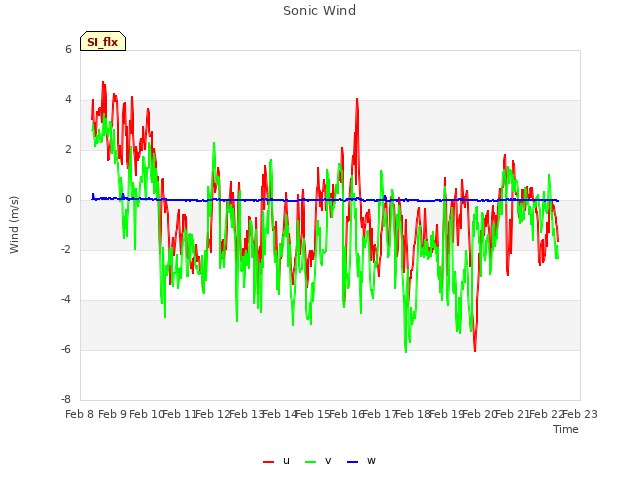The image size is (640, 480).
Task: Toggle the green v series legend marker
Action: click(x=311, y=462)
